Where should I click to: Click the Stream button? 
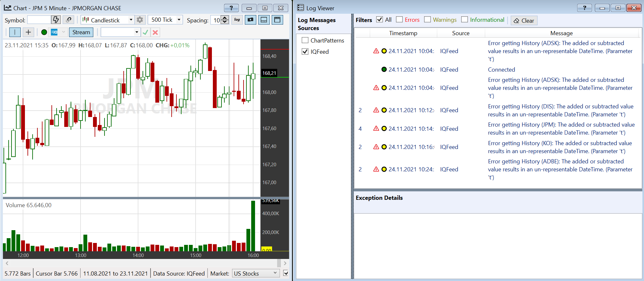tap(81, 32)
